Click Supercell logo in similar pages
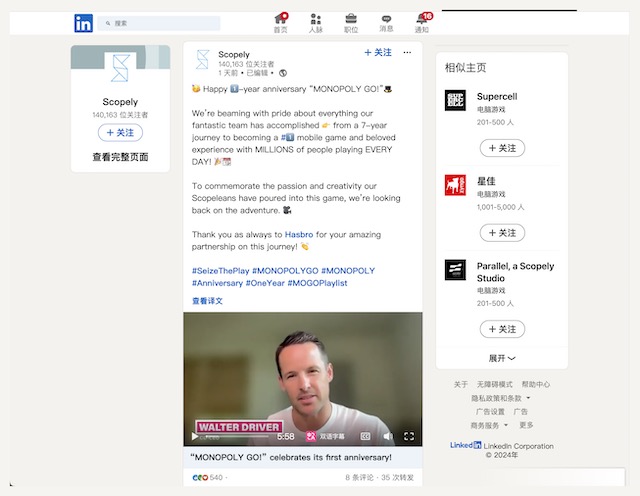This screenshot has width=640, height=496. [x=455, y=100]
